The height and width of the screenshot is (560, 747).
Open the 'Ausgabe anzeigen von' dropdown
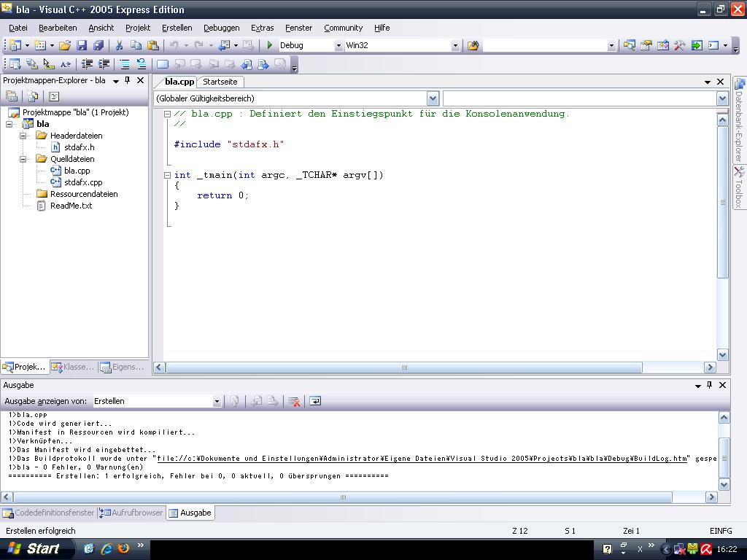click(x=216, y=401)
